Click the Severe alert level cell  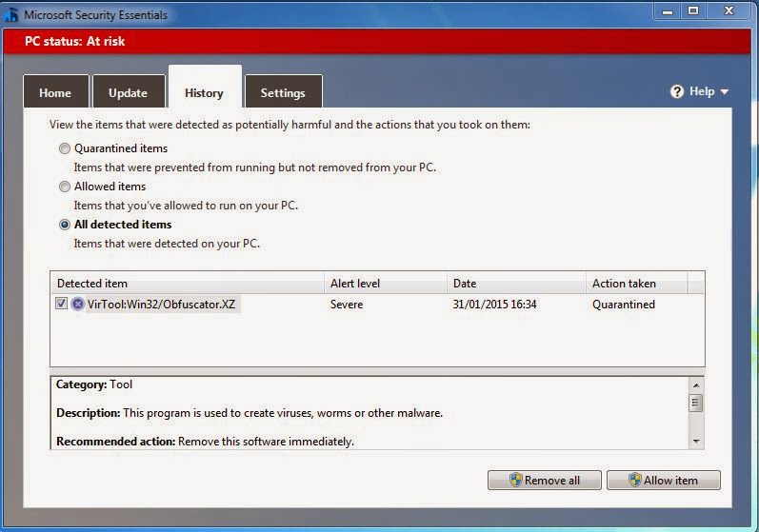347,305
